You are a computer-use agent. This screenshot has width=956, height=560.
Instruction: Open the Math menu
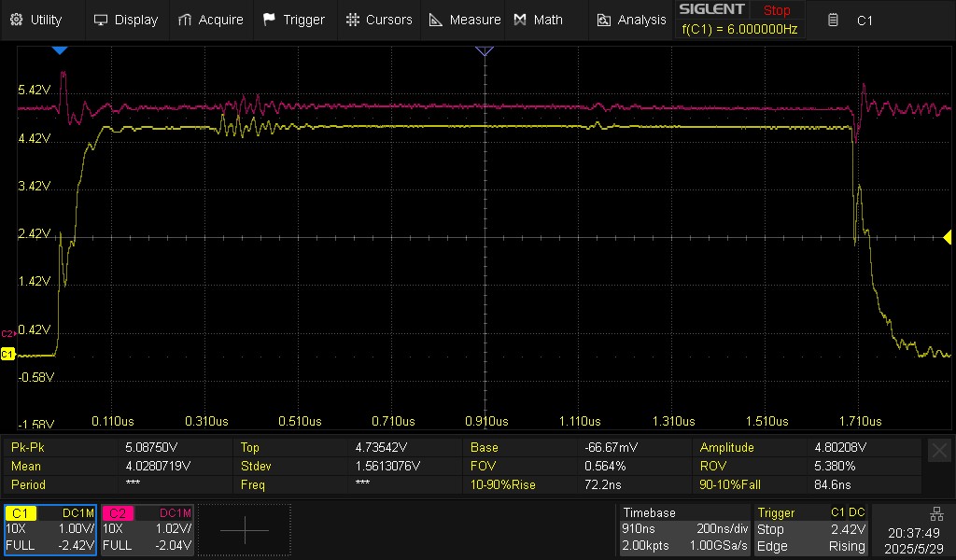coord(539,20)
